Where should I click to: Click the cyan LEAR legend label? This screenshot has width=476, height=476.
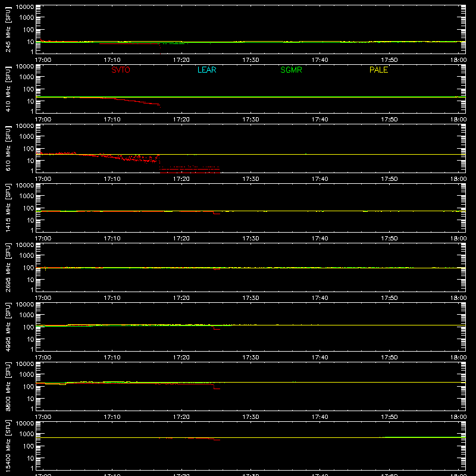(206, 70)
